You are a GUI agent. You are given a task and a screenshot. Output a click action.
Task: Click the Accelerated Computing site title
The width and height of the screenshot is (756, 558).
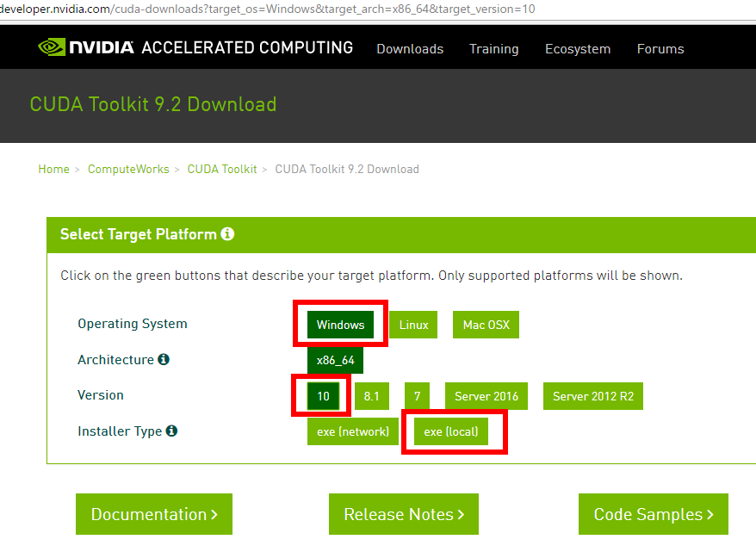tap(247, 47)
